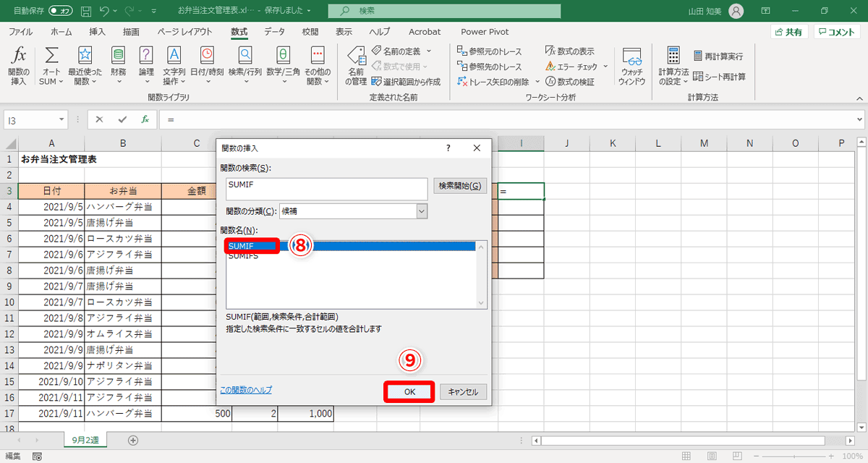Expand the Name Box dropdown arrow
The image size is (868, 463).
[63, 119]
